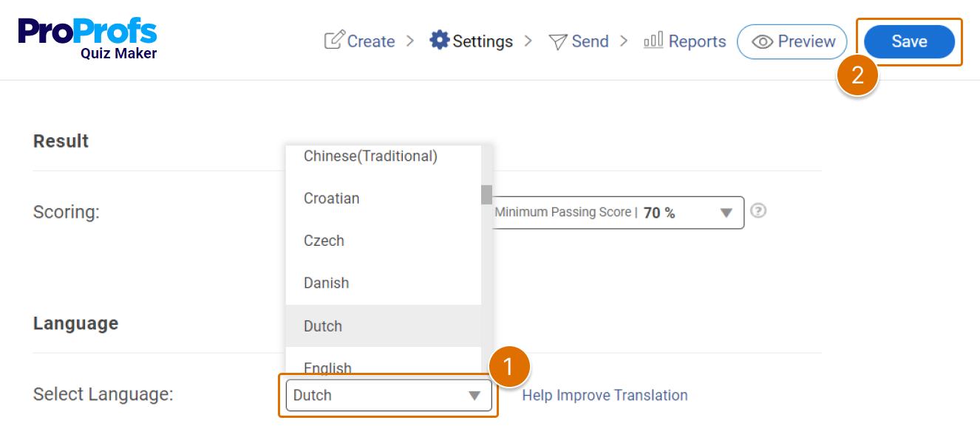Click the Send paper plane icon
The image size is (980, 440).
click(x=558, y=41)
